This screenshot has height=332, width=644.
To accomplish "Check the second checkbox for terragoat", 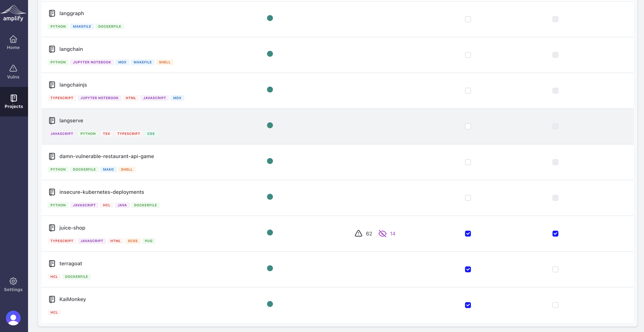I will 555,269.
